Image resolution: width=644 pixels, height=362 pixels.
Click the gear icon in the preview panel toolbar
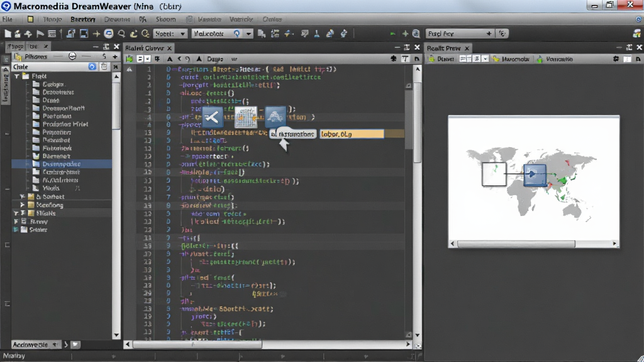point(616,59)
